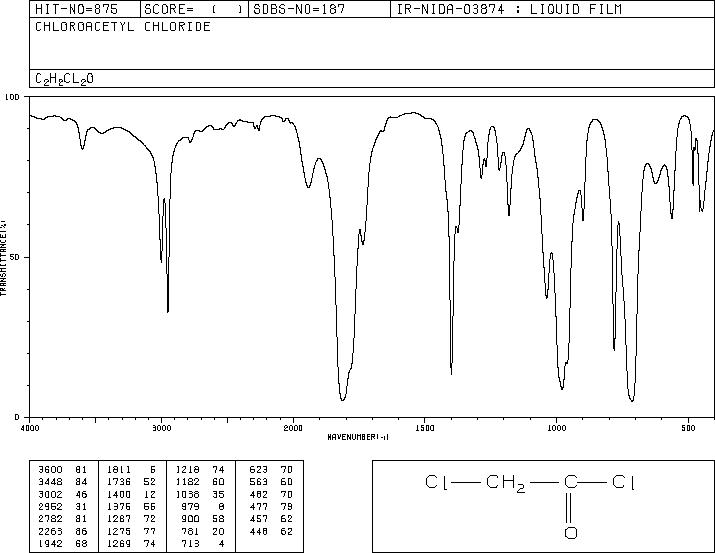
Task: Select peak table entry 979
Action: (191, 507)
